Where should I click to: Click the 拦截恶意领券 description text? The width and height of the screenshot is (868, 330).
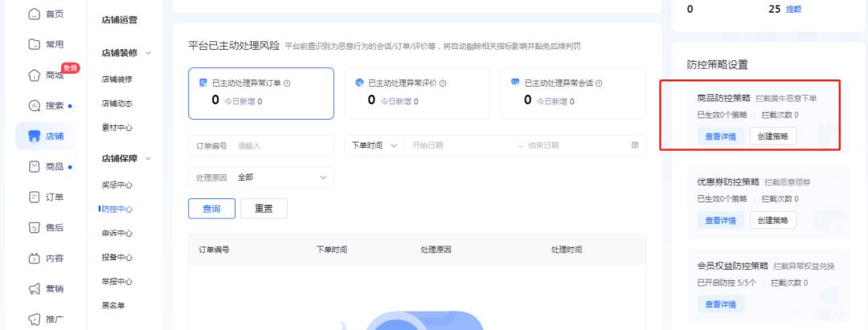pyautogui.click(x=787, y=181)
